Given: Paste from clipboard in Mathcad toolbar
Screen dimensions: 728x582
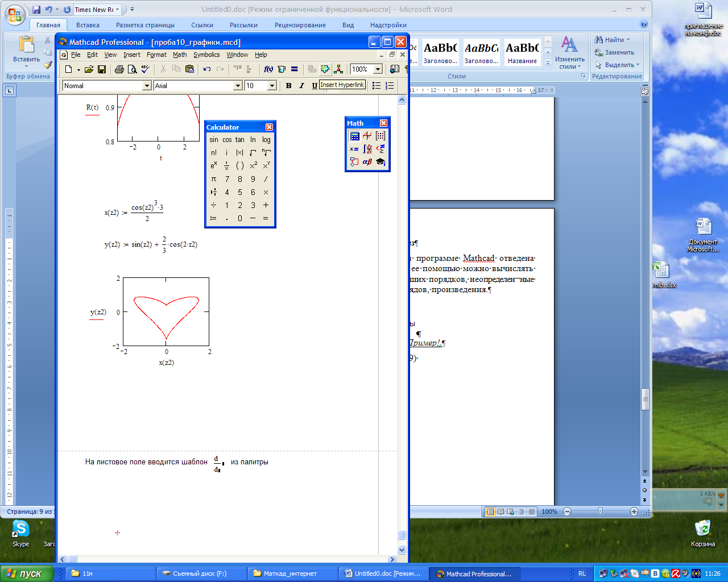Looking at the screenshot, I should pyautogui.click(x=189, y=69).
